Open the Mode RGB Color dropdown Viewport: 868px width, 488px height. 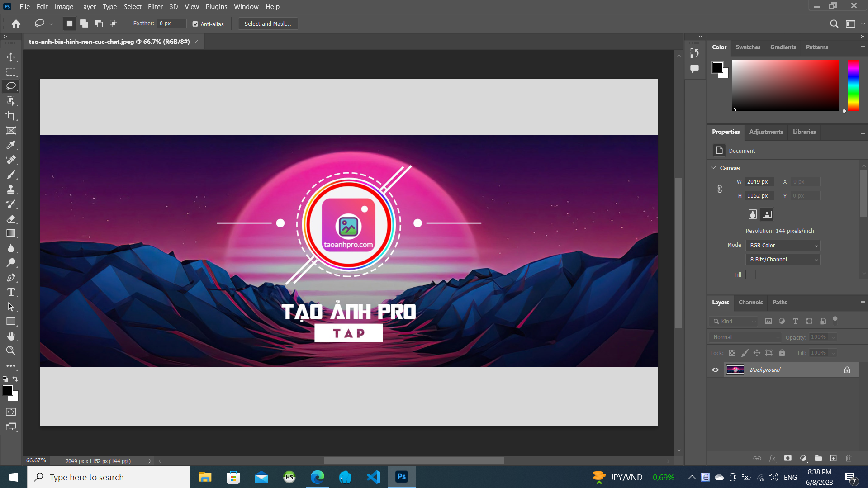(x=783, y=246)
